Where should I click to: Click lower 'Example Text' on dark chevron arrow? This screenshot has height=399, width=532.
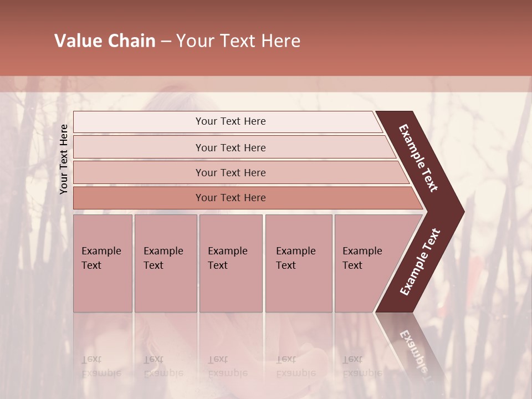coord(420,262)
